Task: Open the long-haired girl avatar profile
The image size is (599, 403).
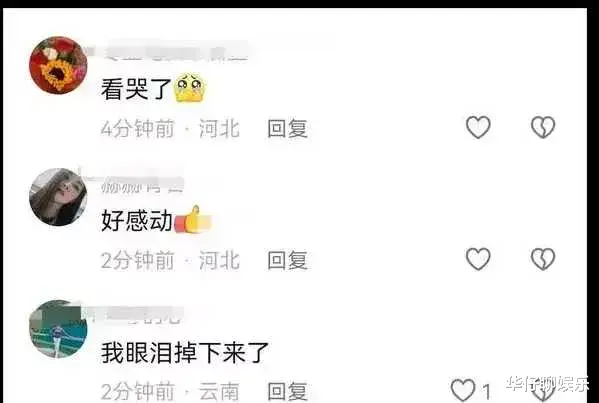Action: (58, 197)
